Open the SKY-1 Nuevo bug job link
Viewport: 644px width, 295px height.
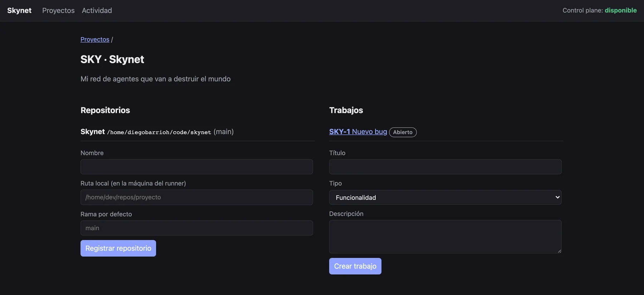coord(358,132)
